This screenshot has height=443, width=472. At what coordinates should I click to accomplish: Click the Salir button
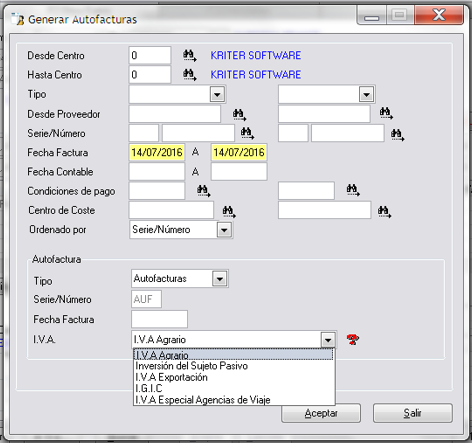coord(413,413)
